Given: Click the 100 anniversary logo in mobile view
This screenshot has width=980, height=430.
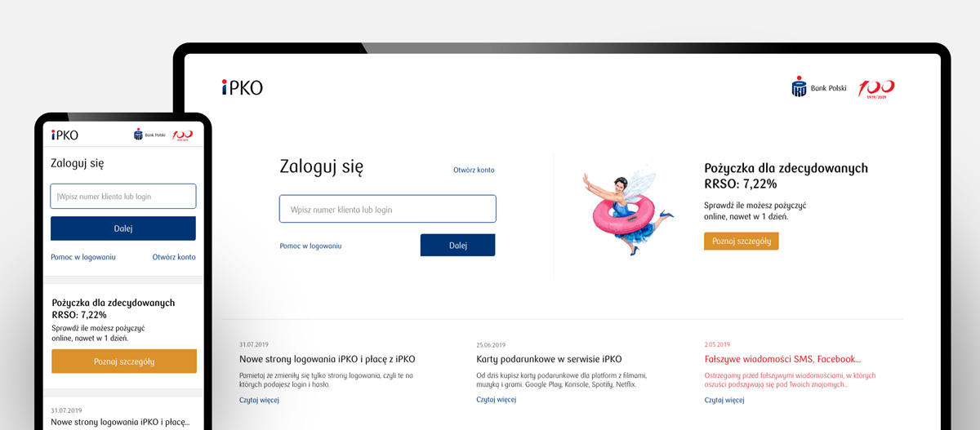Looking at the screenshot, I should [182, 135].
